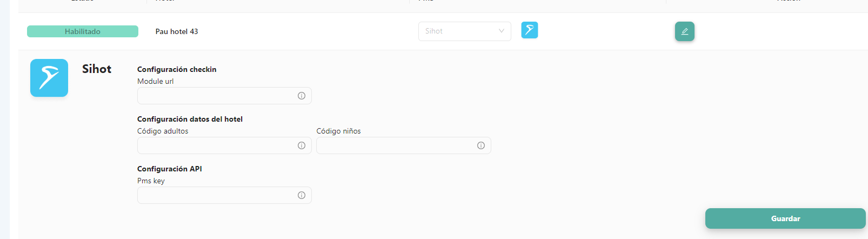Click the Configuración checkin section heading

coord(177,69)
